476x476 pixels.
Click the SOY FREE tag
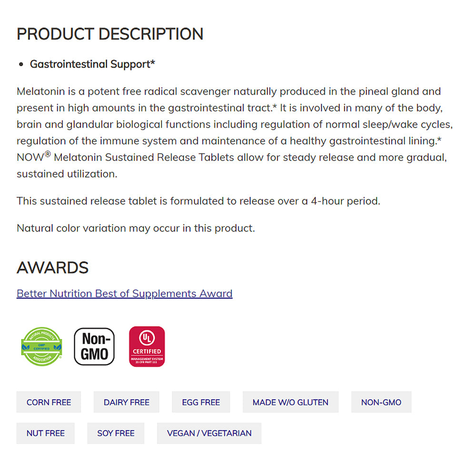pos(116,433)
